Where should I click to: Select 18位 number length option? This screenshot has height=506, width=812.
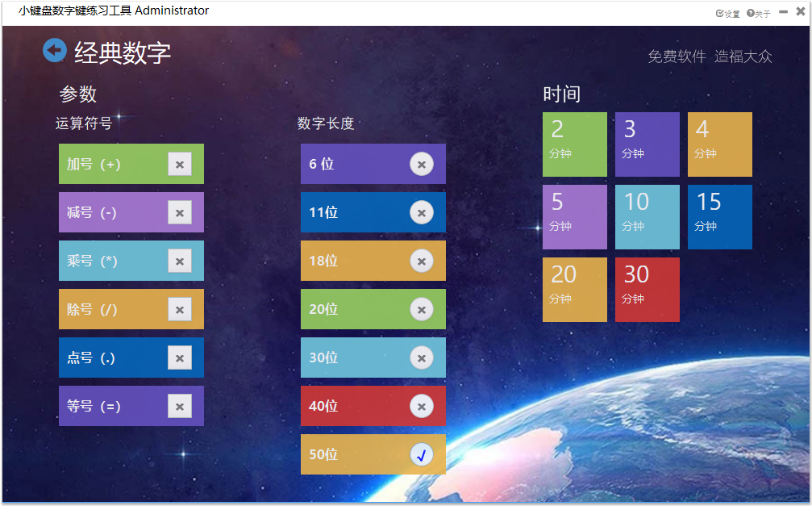[x=373, y=261]
